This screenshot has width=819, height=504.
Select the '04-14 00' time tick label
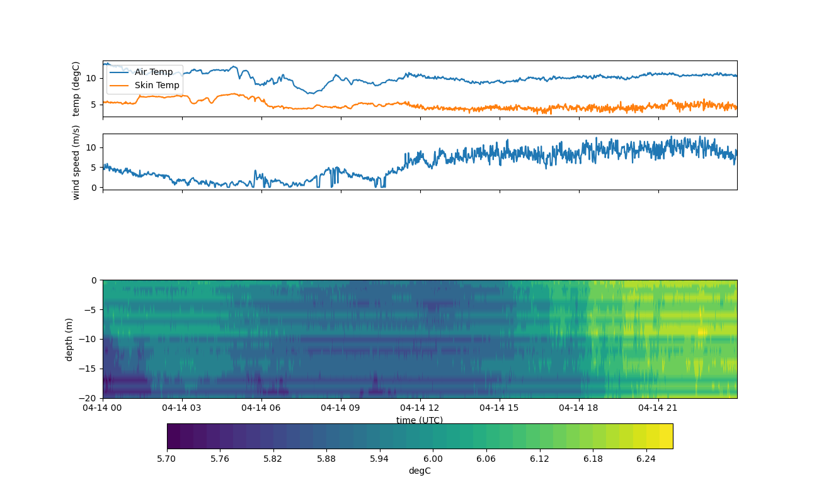point(103,408)
